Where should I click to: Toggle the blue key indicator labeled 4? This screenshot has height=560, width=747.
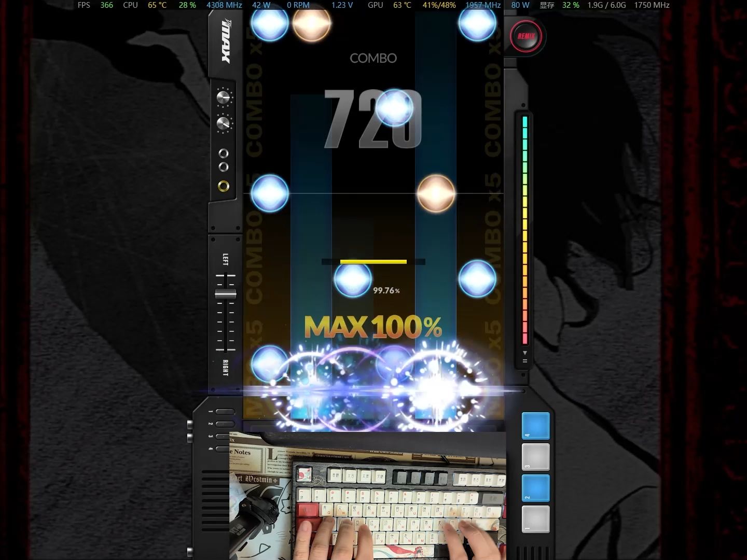pyautogui.click(x=535, y=426)
